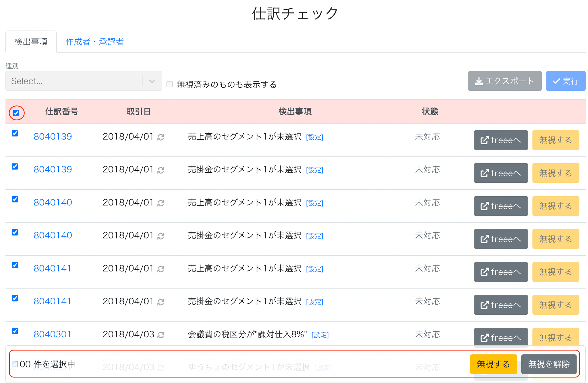Open freeeへ for the first 8040139 row
This screenshot has height=383, width=588.
coord(500,140)
